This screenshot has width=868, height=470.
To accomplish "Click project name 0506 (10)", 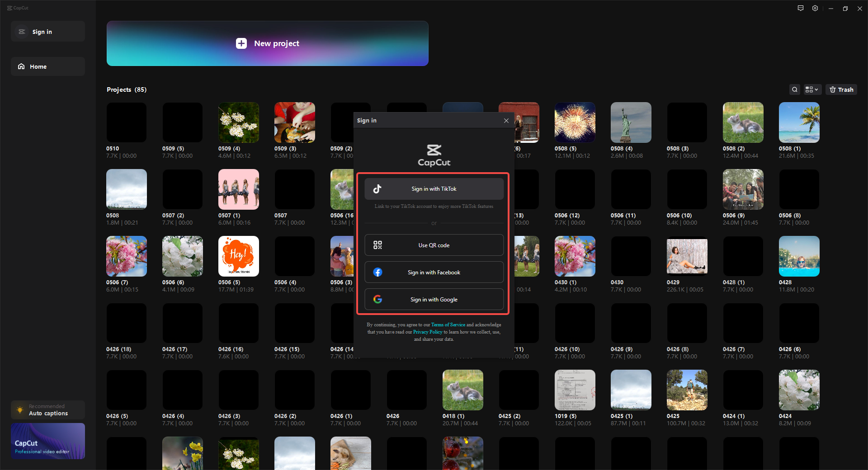I will coord(679,216).
